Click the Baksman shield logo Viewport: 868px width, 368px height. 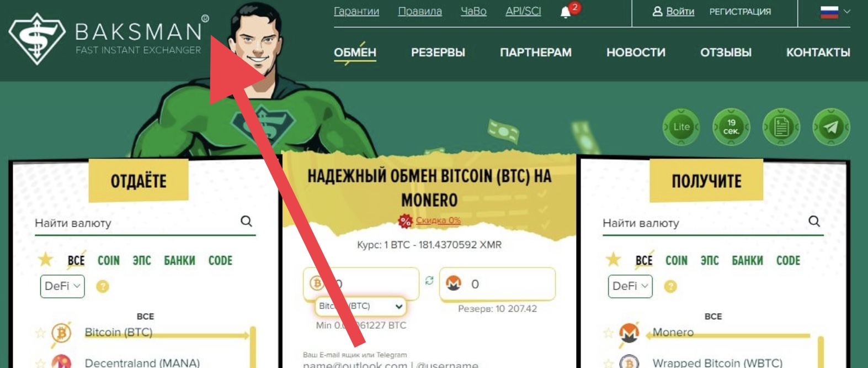pyautogui.click(x=37, y=39)
